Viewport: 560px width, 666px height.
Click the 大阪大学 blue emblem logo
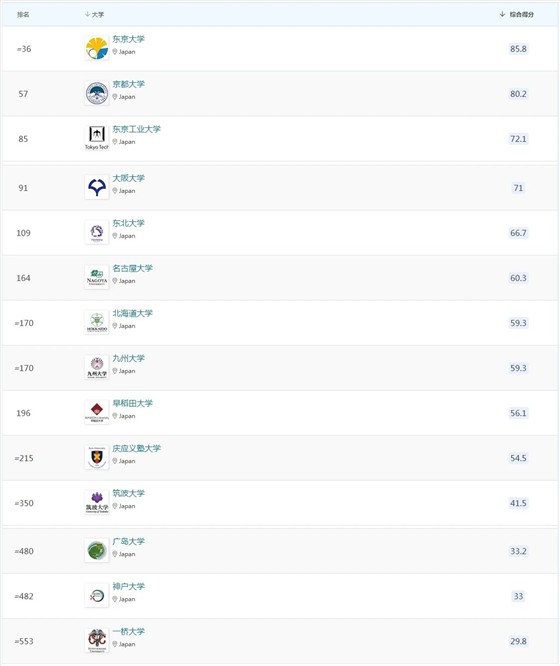[x=97, y=187]
